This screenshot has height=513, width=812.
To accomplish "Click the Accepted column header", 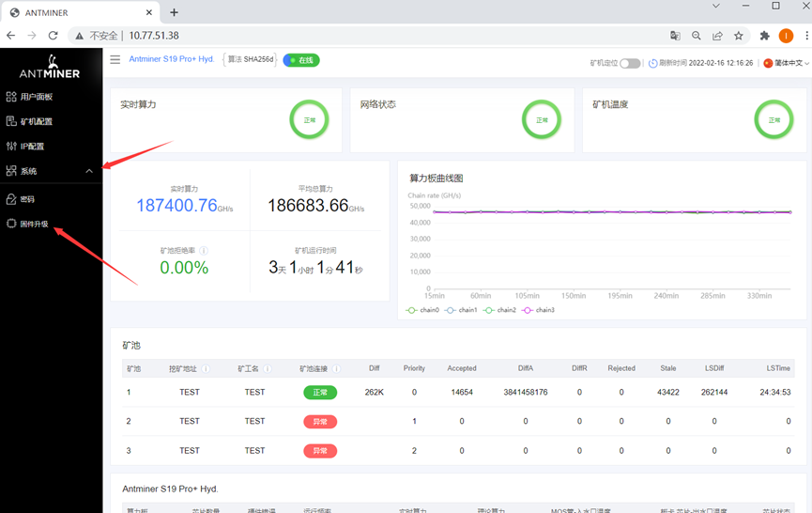I will (462, 368).
